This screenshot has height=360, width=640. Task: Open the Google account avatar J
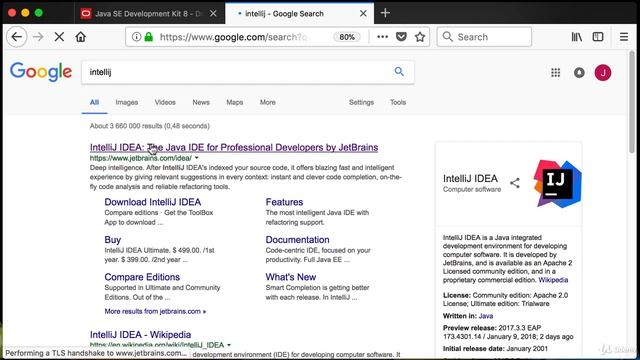tap(602, 73)
